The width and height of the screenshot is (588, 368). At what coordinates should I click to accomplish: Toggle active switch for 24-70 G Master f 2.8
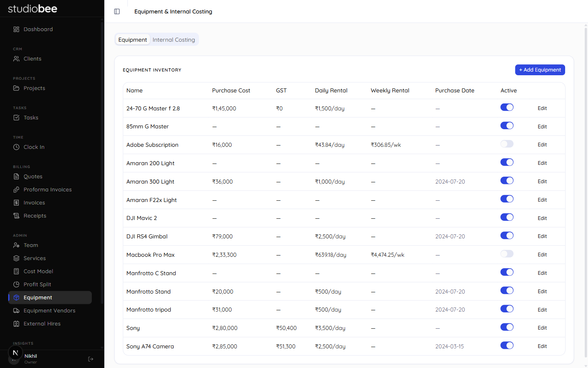(x=507, y=108)
